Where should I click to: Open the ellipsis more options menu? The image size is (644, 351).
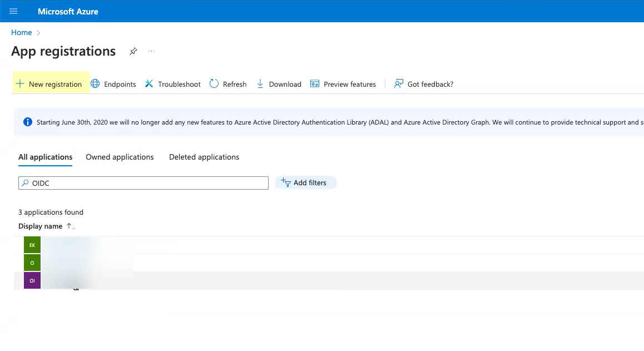(151, 51)
